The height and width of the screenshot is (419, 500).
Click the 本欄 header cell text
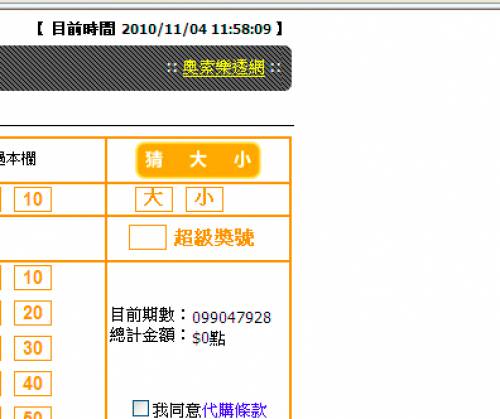tap(17, 159)
